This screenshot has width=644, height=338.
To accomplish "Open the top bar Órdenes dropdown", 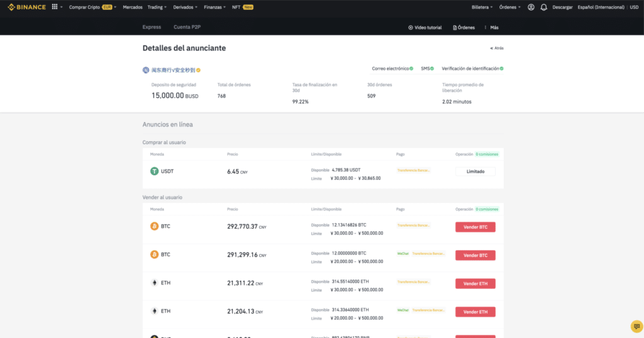I will point(509,7).
